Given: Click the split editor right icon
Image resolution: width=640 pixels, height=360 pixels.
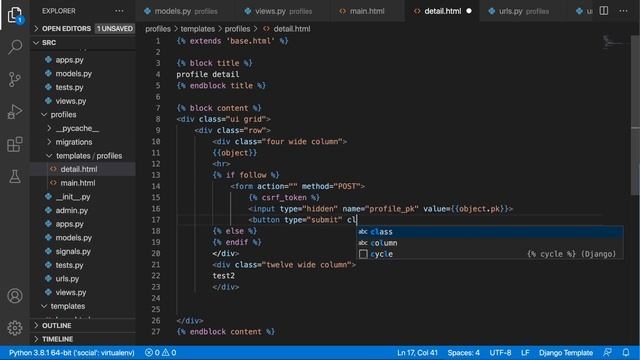Looking at the screenshot, I should (x=604, y=11).
